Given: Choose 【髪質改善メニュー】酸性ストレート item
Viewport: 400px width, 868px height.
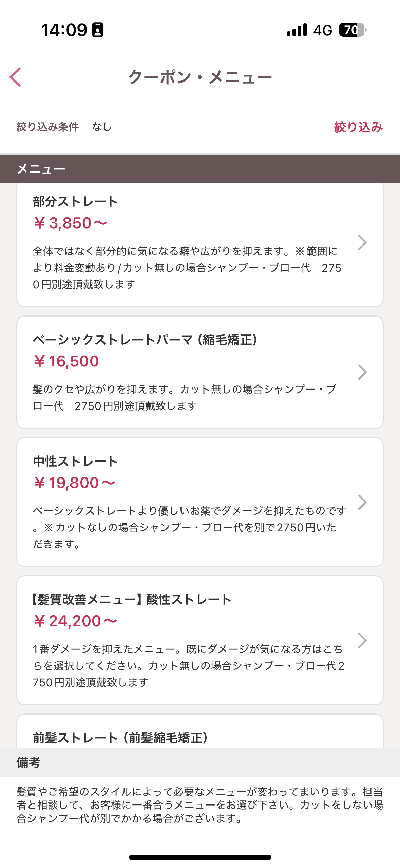Looking at the screenshot, I should pyautogui.click(x=132, y=600).
